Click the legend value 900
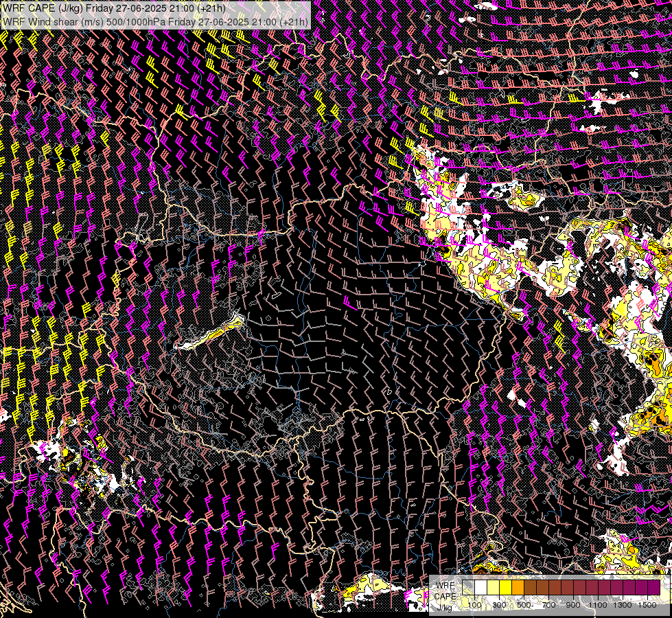The image size is (672, 618). (x=573, y=605)
